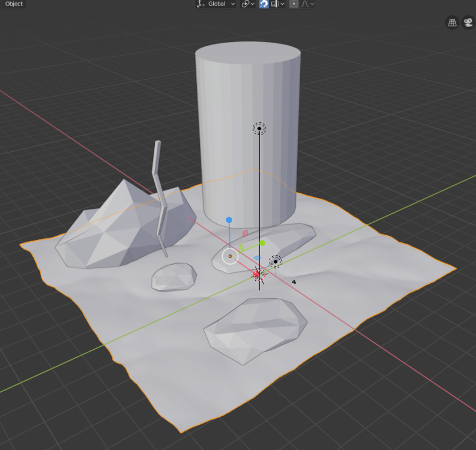Select the point light above the cylinder
Screen dimensions: 476x450
tap(259, 128)
